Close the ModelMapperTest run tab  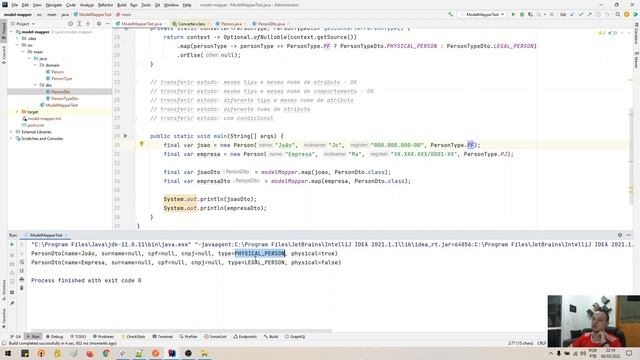(x=66, y=236)
